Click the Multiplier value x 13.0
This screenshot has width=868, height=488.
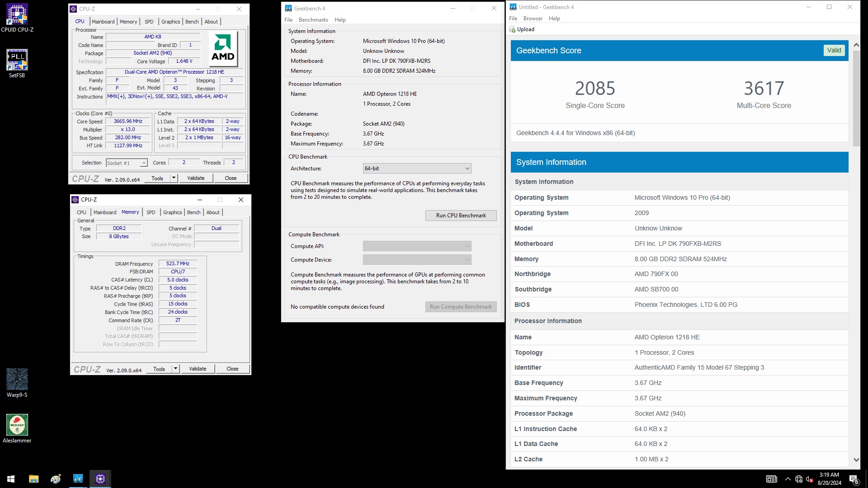pos(128,130)
